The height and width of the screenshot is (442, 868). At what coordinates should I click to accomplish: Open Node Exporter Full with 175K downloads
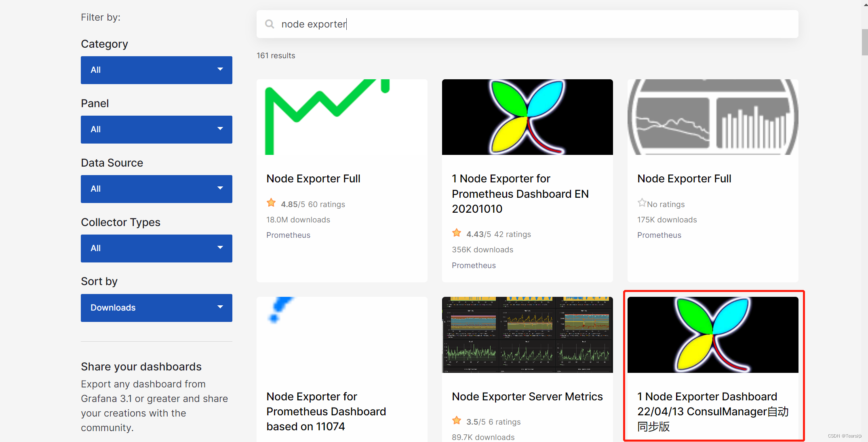[x=684, y=179]
